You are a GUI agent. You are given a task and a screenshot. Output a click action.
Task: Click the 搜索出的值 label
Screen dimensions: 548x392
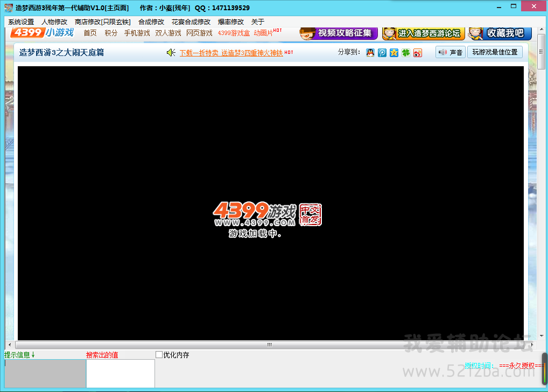click(102, 355)
